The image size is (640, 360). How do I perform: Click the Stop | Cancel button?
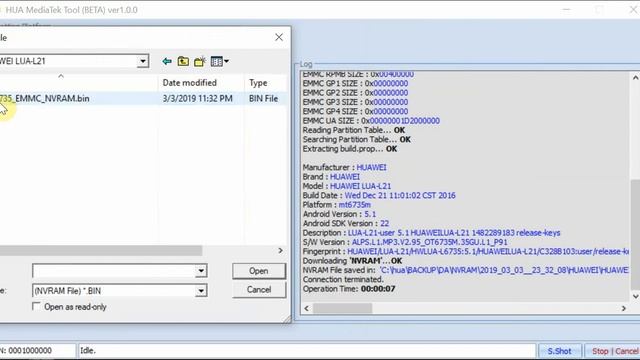point(614,351)
